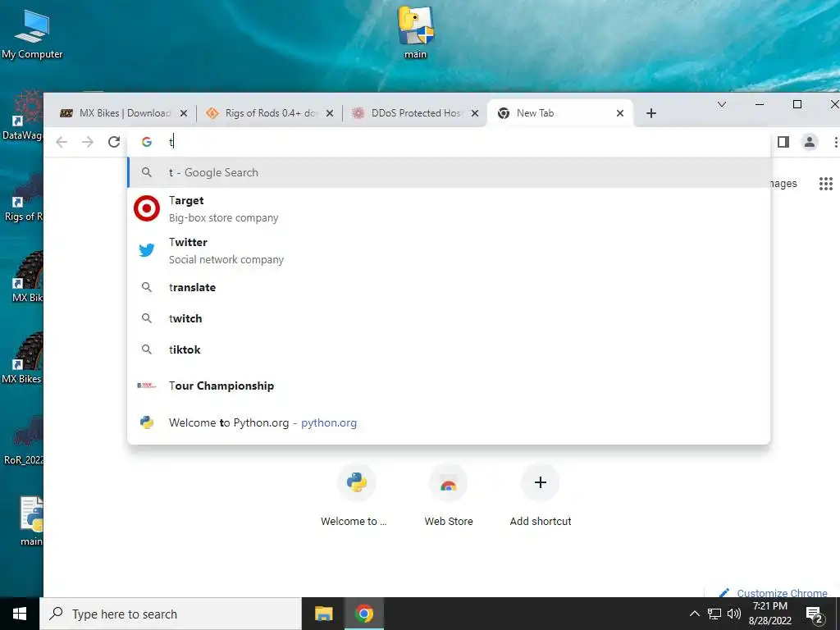
Task: Go back to previous page in Chrome
Action: (62, 142)
